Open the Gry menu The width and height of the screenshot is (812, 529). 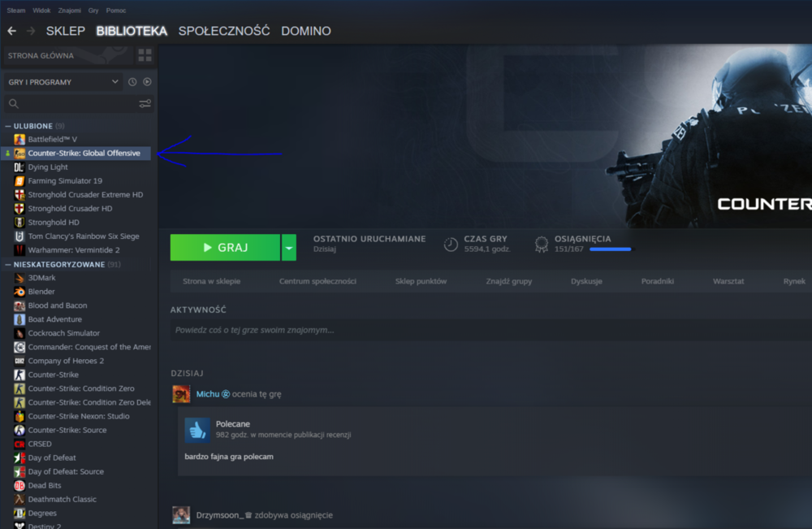(x=93, y=11)
